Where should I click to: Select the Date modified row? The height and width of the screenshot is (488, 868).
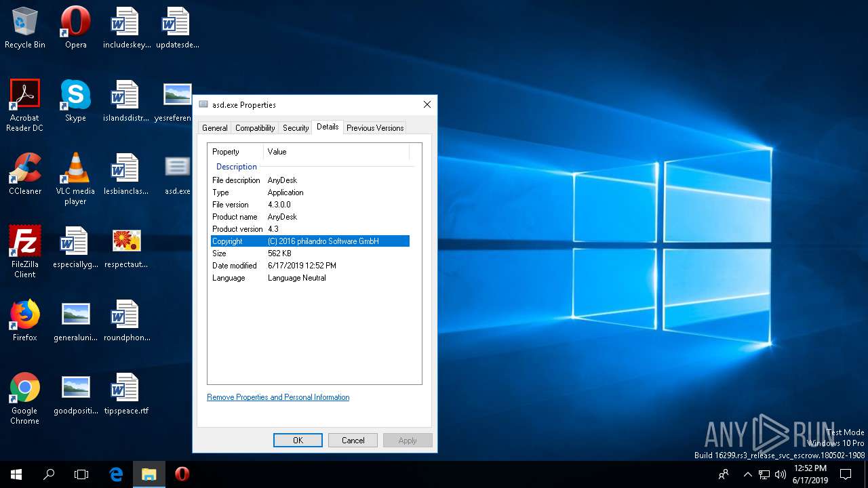click(310, 266)
